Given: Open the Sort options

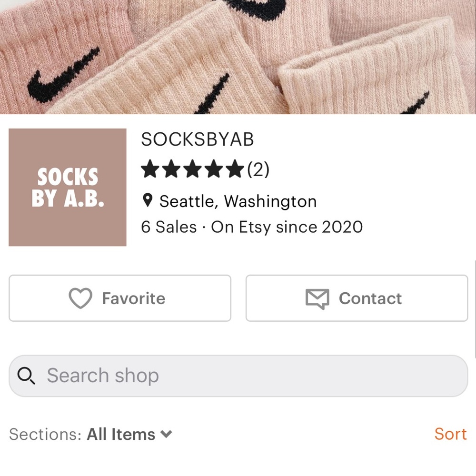Looking at the screenshot, I should click(x=450, y=434).
